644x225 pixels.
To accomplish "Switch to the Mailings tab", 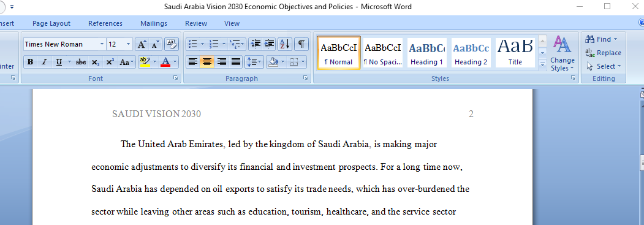I will [x=154, y=23].
